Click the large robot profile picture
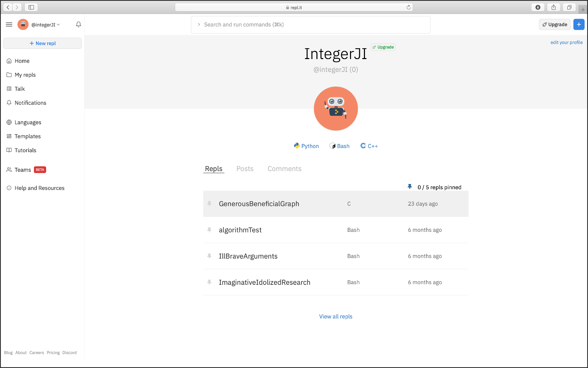Image resolution: width=588 pixels, height=368 pixels. click(336, 109)
